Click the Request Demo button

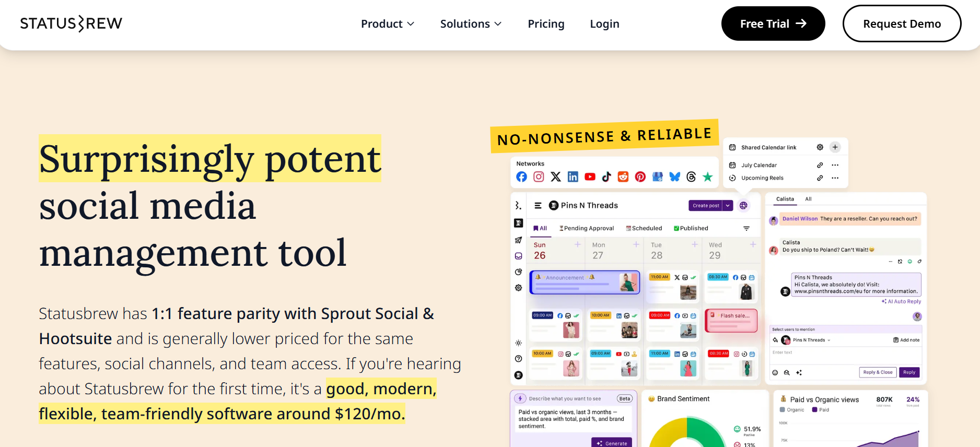[x=902, y=23]
